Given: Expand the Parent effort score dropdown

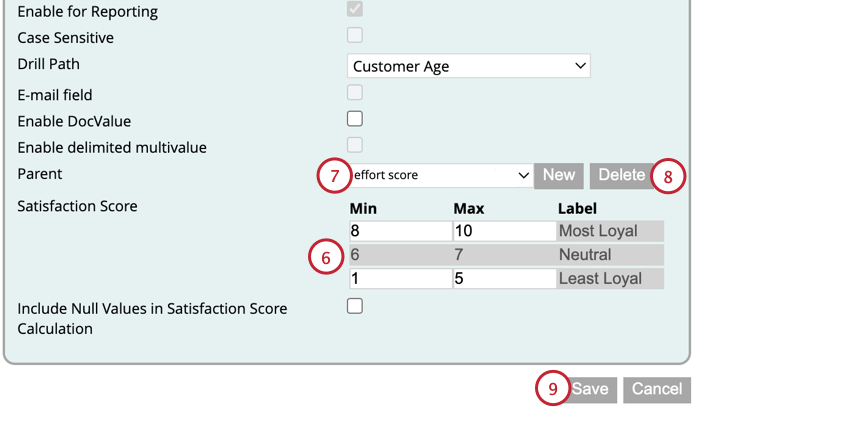Looking at the screenshot, I should (x=441, y=175).
